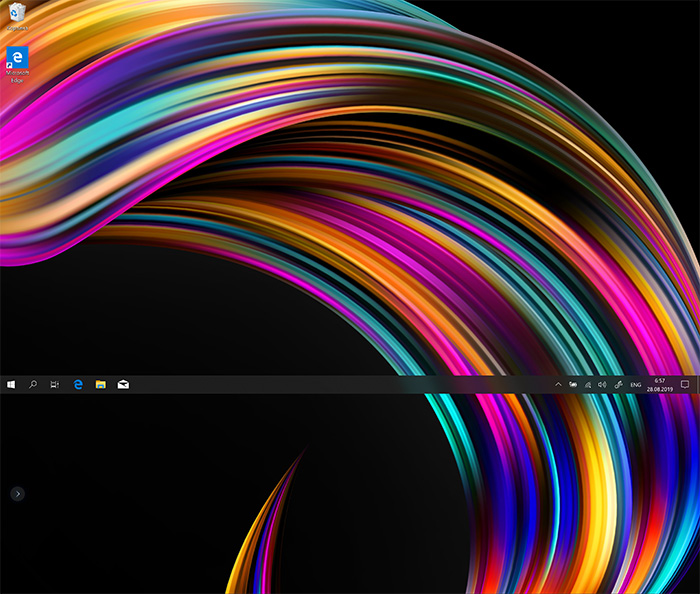The width and height of the screenshot is (700, 594).
Task: Open the volume control speaker icon
Action: [602, 384]
